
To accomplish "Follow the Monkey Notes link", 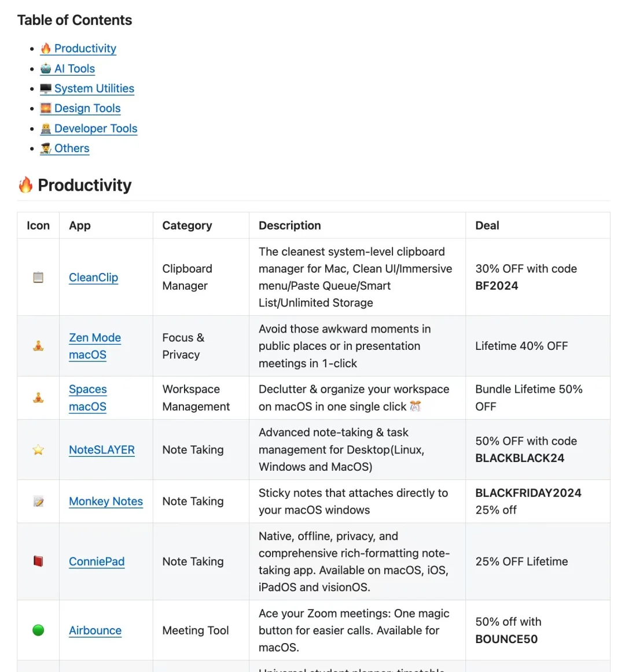I will click(106, 501).
